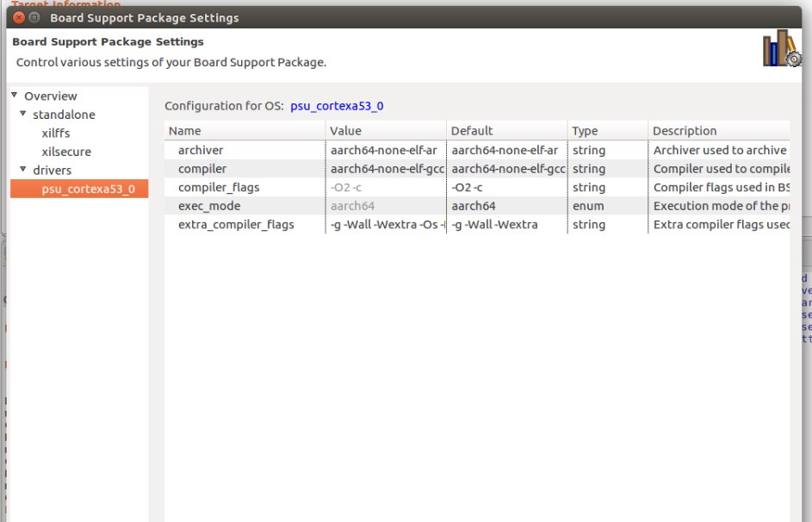Edit the compiler value cell
Viewport: 812px width, 522px height.
click(386, 169)
